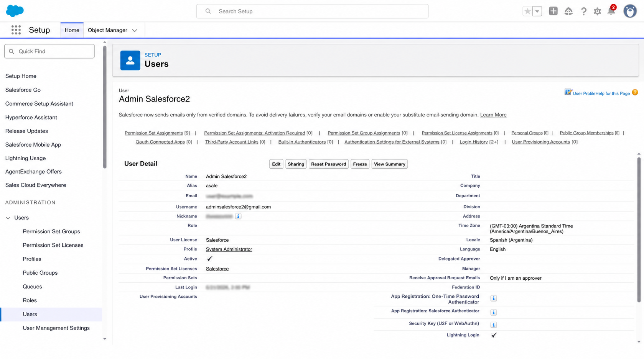The width and height of the screenshot is (644, 359).
Task: Open Setup Home in sidebar
Action: [x=21, y=76]
